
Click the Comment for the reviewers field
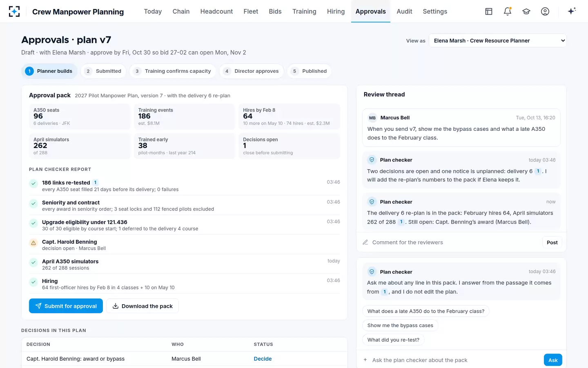455,242
